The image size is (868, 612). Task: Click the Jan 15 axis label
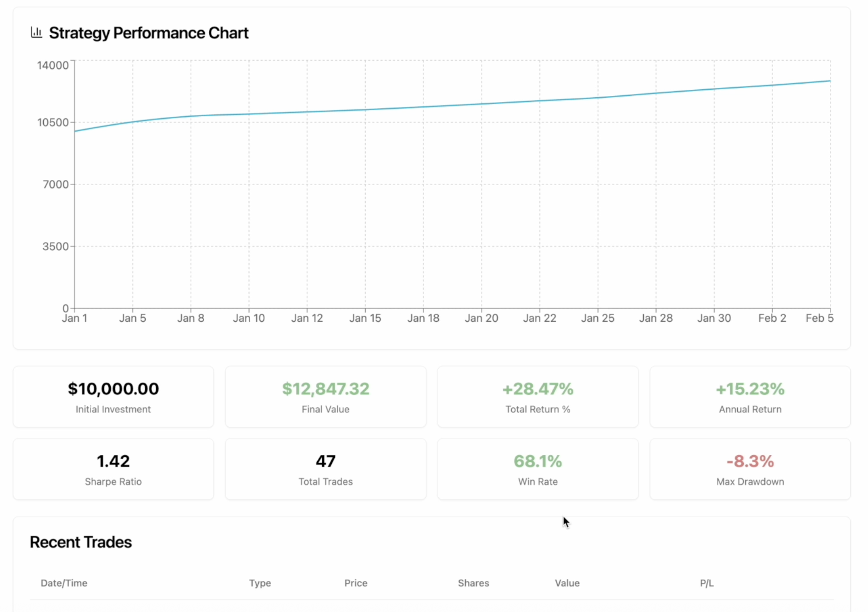pyautogui.click(x=366, y=318)
